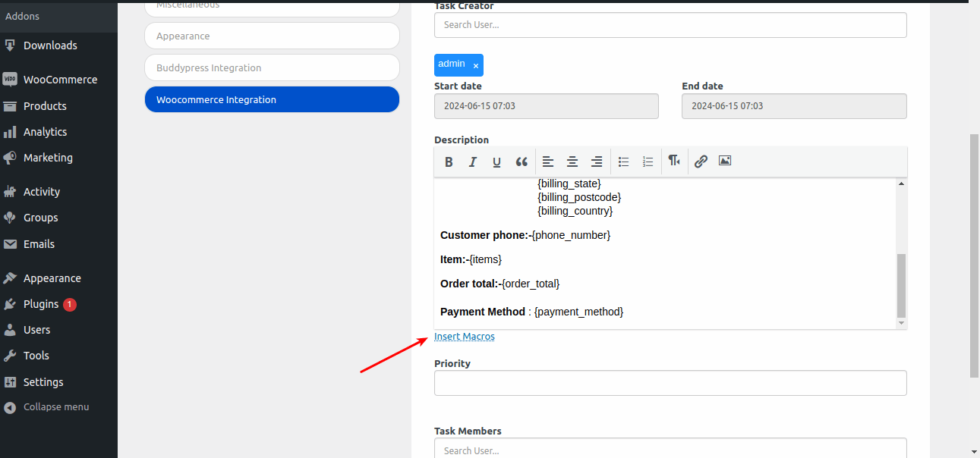Click the Plugins update count badge
The width and height of the screenshot is (980, 458).
click(70, 304)
